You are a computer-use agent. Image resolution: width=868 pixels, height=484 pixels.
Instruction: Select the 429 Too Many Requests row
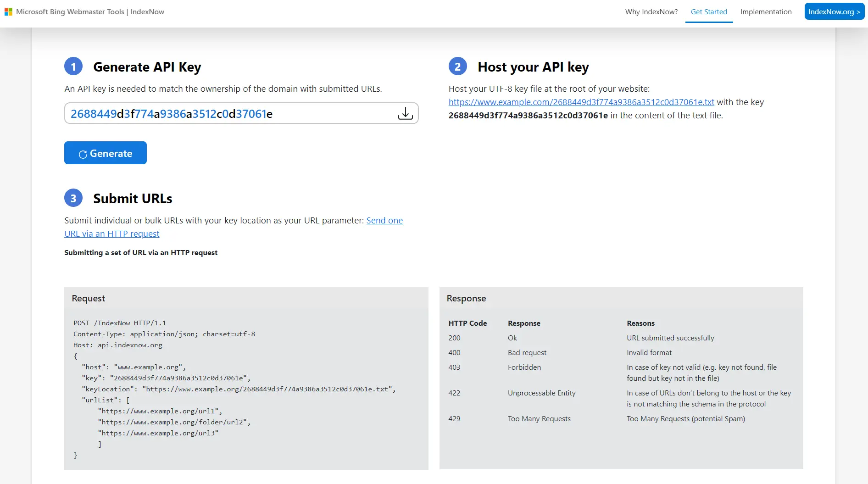pyautogui.click(x=539, y=419)
